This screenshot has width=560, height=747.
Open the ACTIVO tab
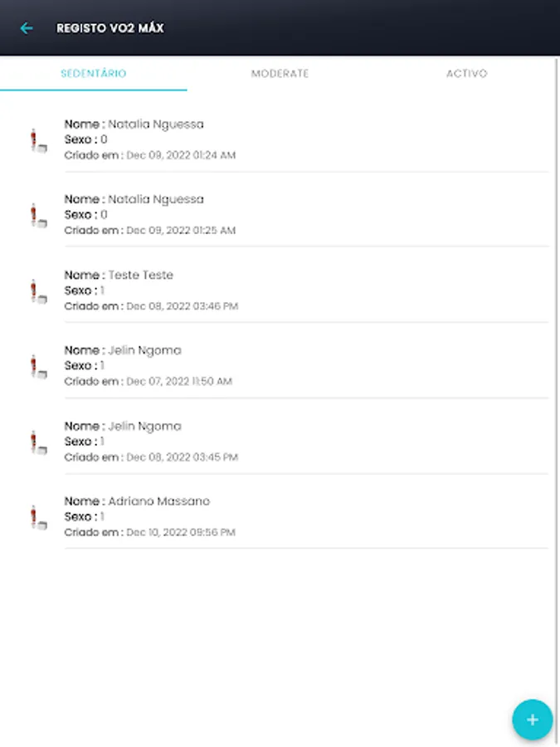click(466, 73)
